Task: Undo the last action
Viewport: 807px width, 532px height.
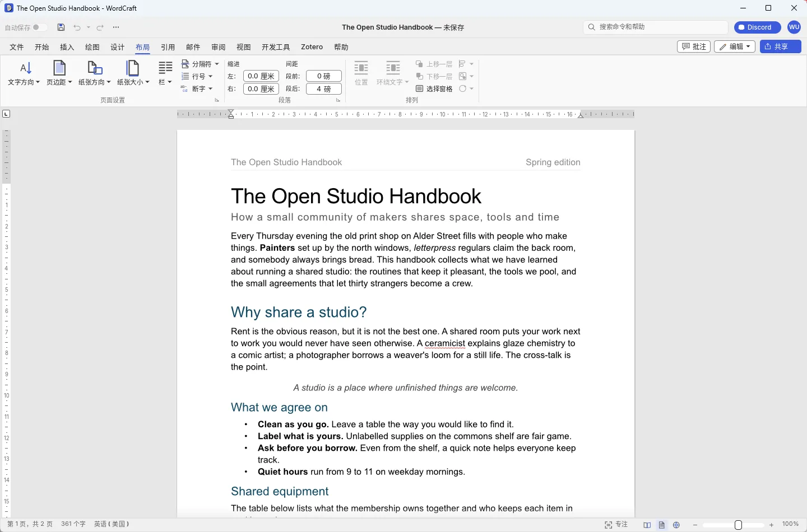Action: (x=77, y=27)
